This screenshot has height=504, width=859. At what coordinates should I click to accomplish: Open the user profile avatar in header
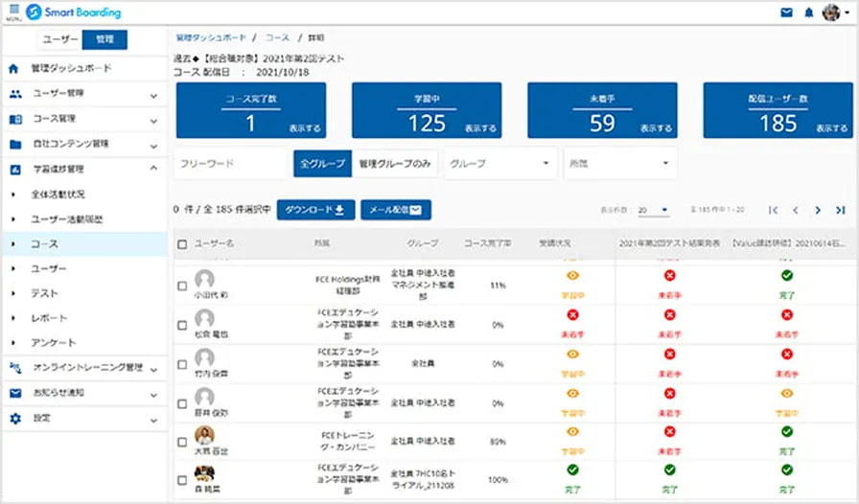(831, 12)
